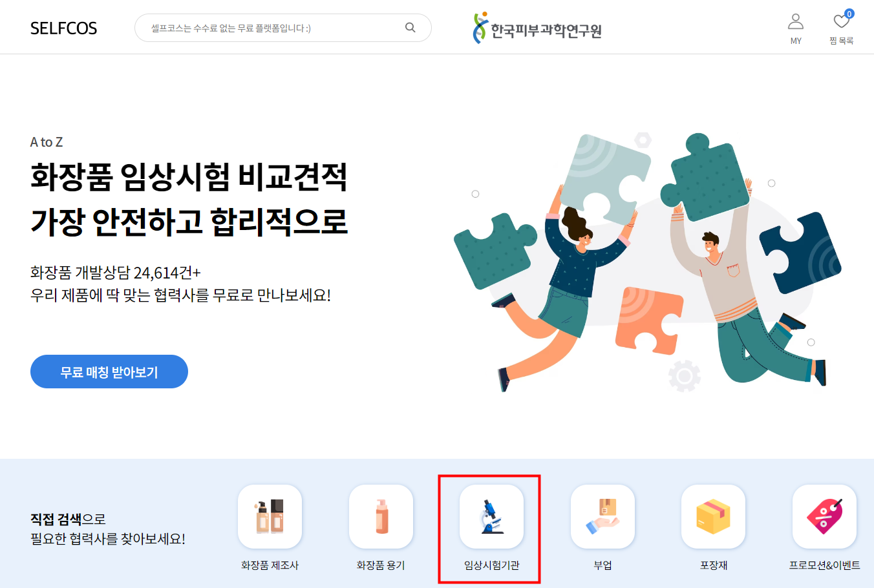The height and width of the screenshot is (588, 874).
Task: Select the 화장품 제조사 foundation bottles icon
Action: (x=270, y=516)
